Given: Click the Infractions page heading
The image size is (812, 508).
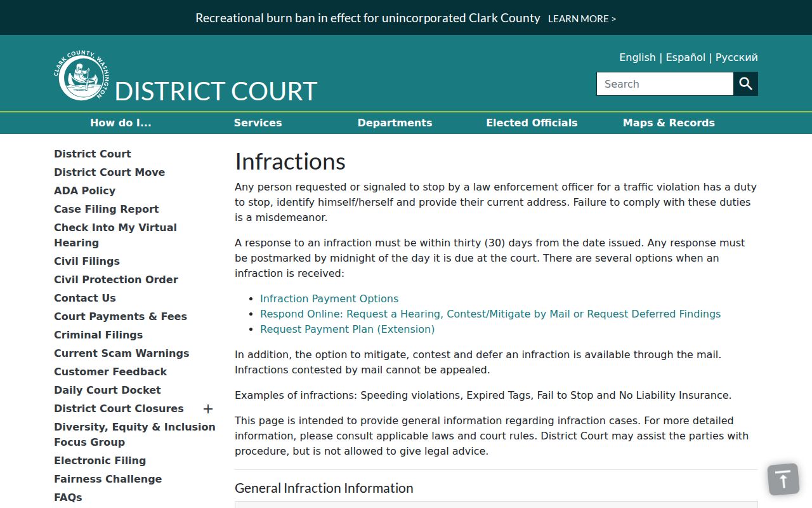Looking at the screenshot, I should tap(290, 161).
